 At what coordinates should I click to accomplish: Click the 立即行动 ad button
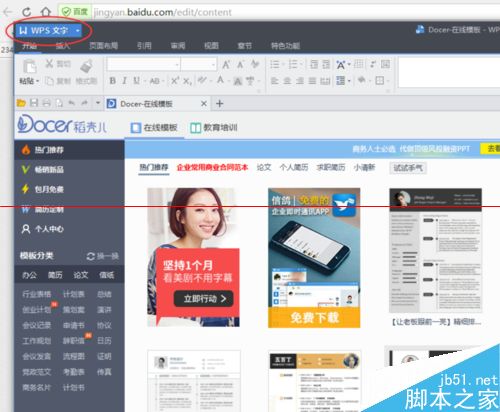click(204, 299)
